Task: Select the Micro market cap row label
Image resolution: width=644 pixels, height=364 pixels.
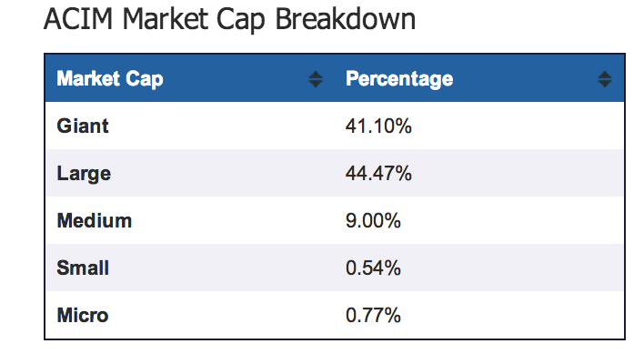Action: pyautogui.click(x=82, y=315)
